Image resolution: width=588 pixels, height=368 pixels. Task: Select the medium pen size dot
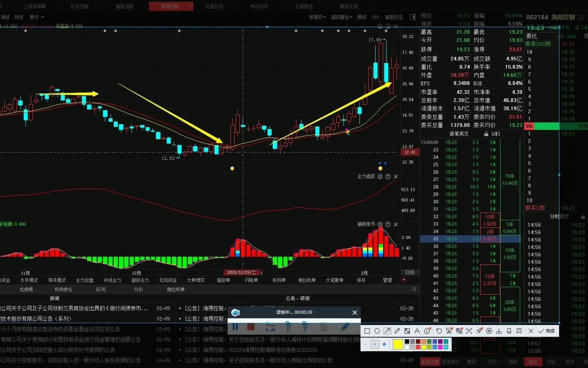375,344
